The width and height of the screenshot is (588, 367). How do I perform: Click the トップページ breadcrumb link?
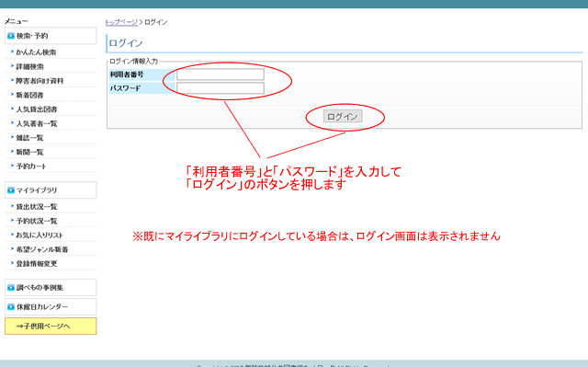coord(121,22)
